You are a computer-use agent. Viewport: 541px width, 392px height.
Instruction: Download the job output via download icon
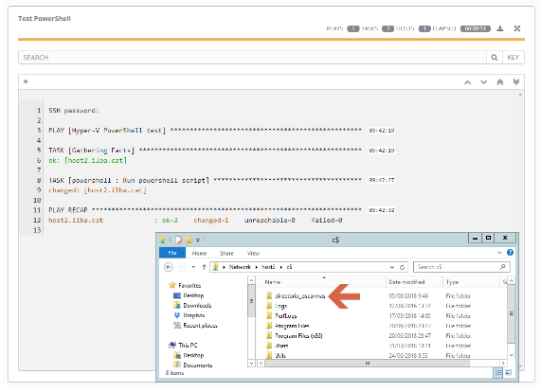[500, 28]
